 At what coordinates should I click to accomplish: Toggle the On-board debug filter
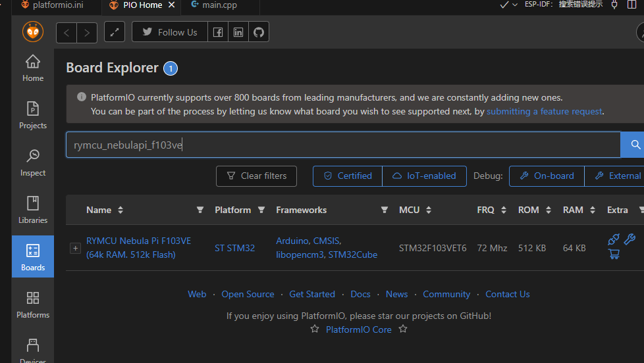pos(547,176)
